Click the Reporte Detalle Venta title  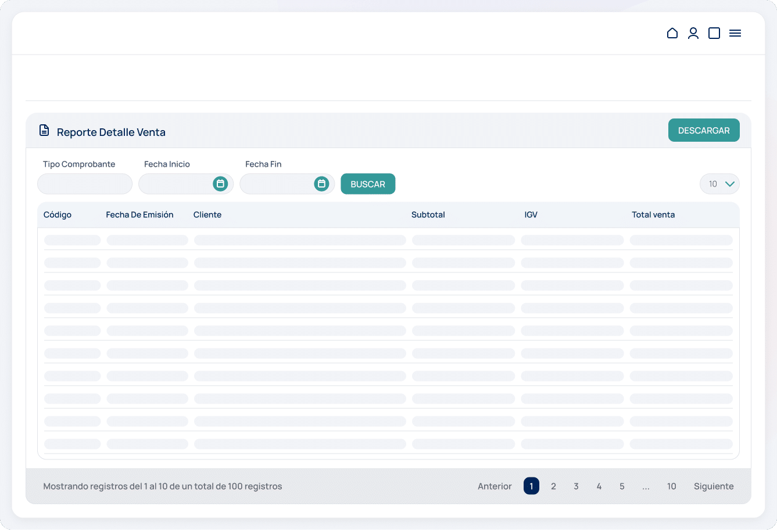(x=111, y=132)
